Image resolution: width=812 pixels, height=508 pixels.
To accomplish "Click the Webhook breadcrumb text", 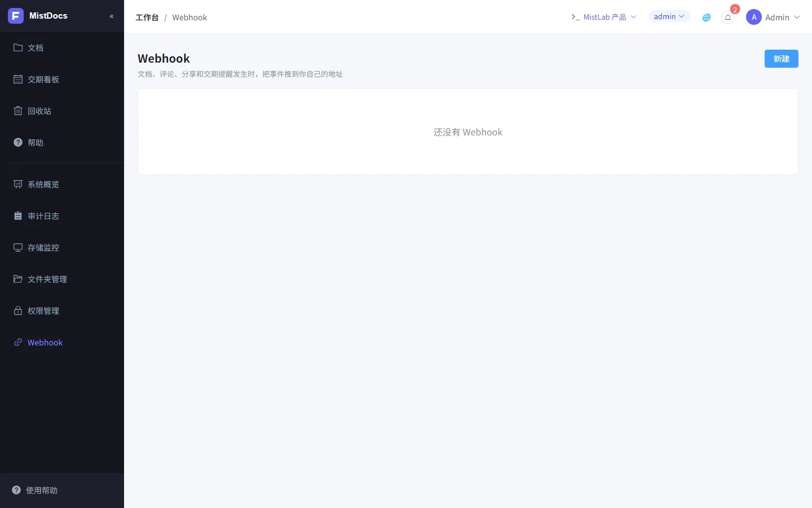I will click(189, 17).
